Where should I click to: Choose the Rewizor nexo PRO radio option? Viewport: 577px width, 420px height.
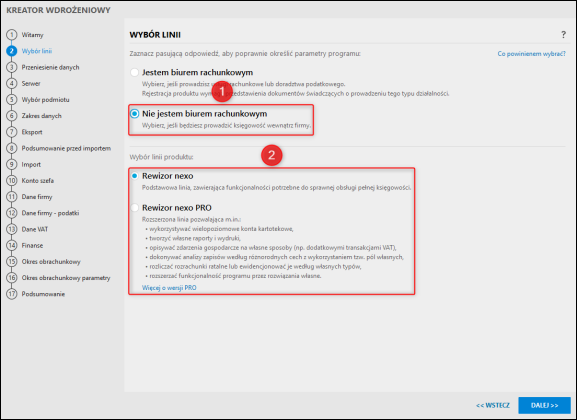(134, 208)
